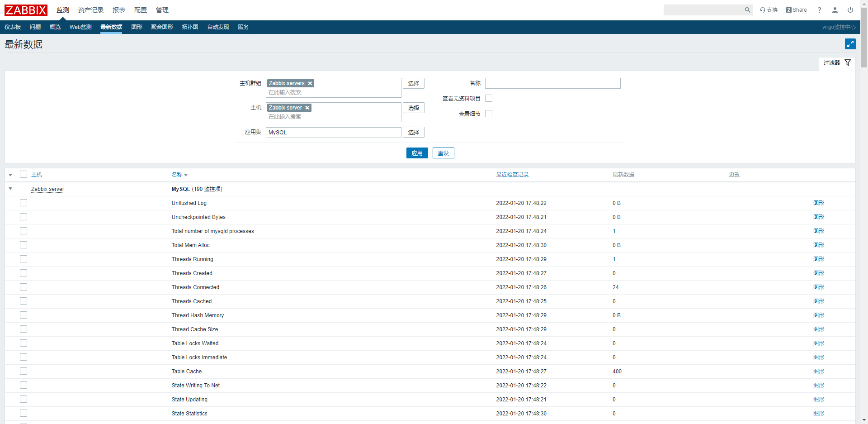Tick checkbox for Total number of mysqld processes
The height and width of the screenshot is (424, 868).
pyautogui.click(x=24, y=231)
